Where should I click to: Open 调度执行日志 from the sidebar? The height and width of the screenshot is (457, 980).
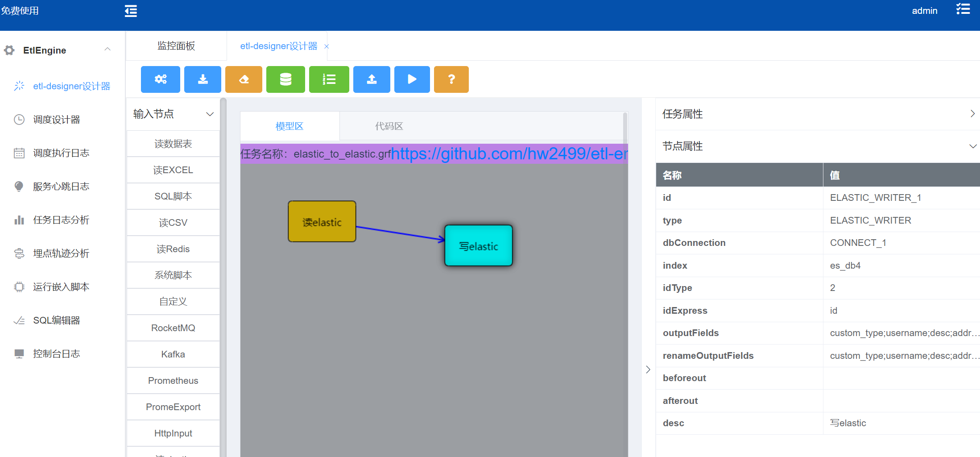(61, 153)
